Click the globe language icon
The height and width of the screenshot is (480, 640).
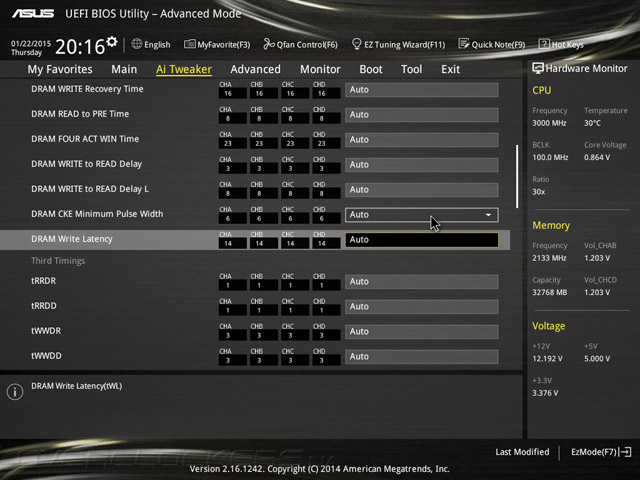(137, 44)
